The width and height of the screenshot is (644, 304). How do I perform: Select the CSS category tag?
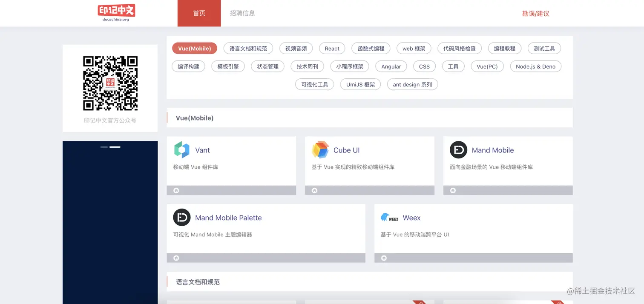coord(424,66)
